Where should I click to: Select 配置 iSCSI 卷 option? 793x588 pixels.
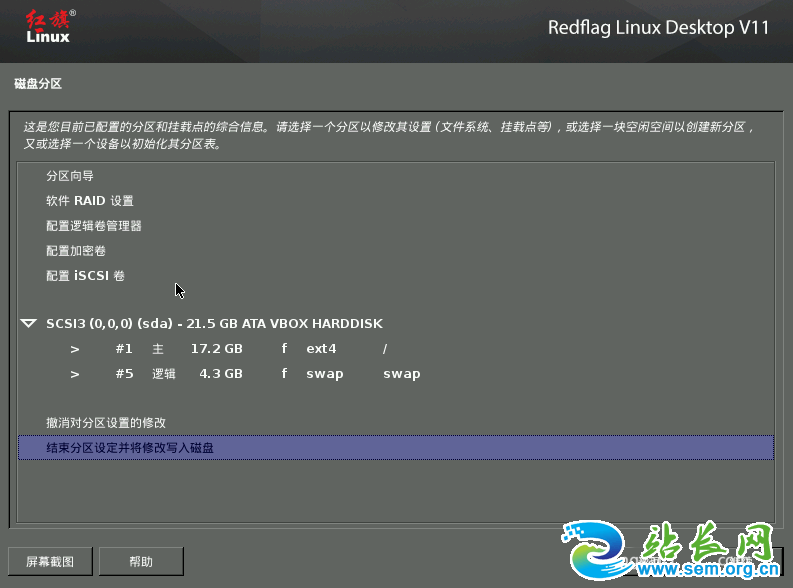[x=85, y=276]
